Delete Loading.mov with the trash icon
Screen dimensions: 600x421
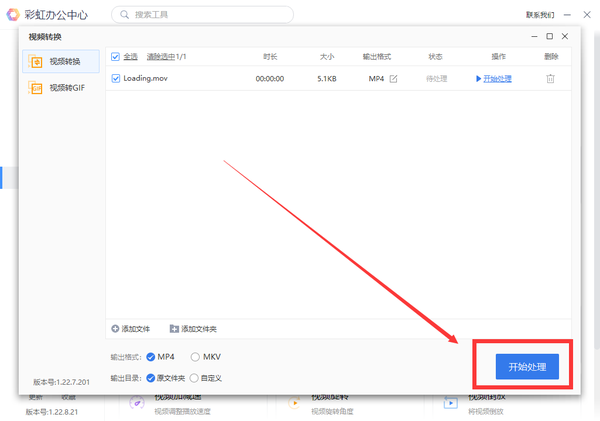(550, 78)
